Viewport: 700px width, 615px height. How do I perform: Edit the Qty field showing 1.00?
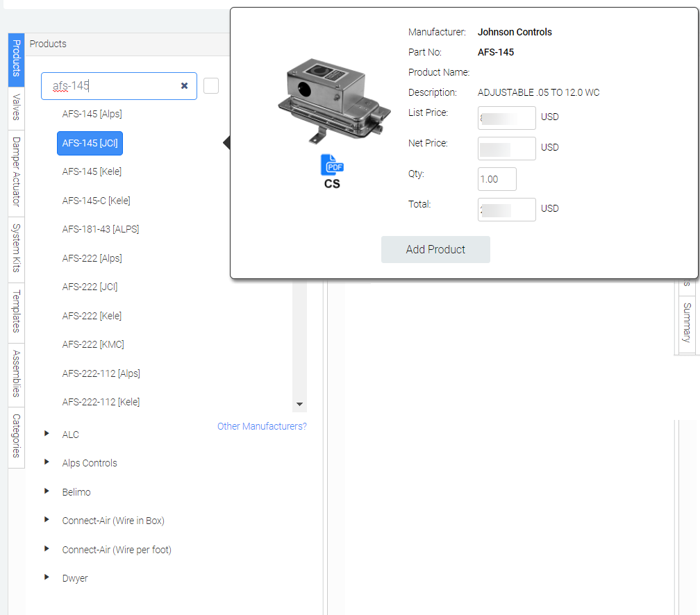coord(497,179)
